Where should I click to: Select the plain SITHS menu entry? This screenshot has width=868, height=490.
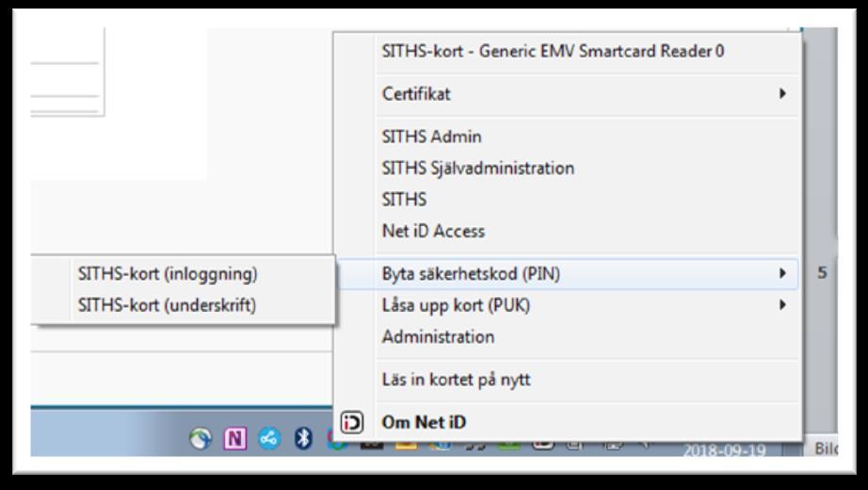tap(568, 200)
